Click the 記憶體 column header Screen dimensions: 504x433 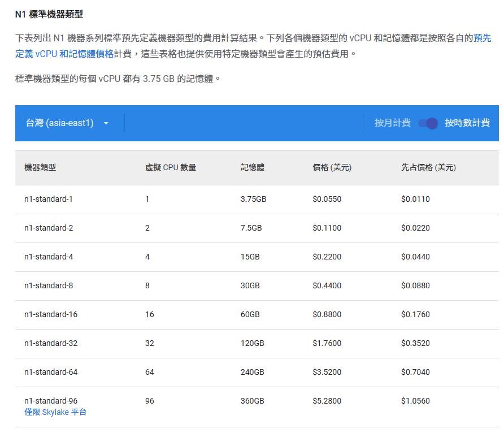click(252, 167)
